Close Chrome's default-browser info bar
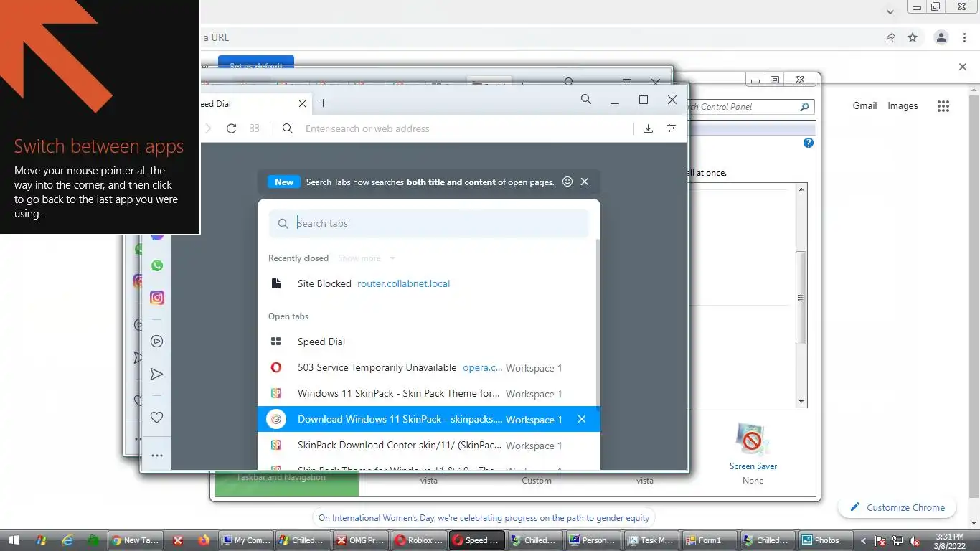 (963, 67)
